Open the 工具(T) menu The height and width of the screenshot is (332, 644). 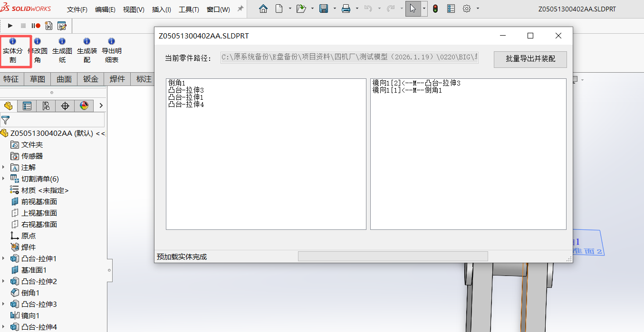pyautogui.click(x=189, y=9)
